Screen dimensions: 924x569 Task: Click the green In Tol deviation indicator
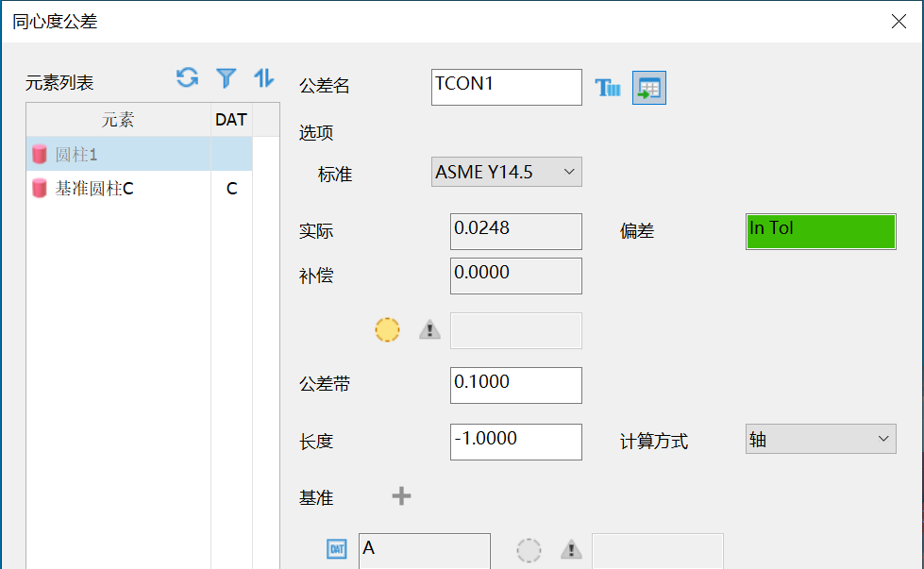pyautogui.click(x=819, y=231)
